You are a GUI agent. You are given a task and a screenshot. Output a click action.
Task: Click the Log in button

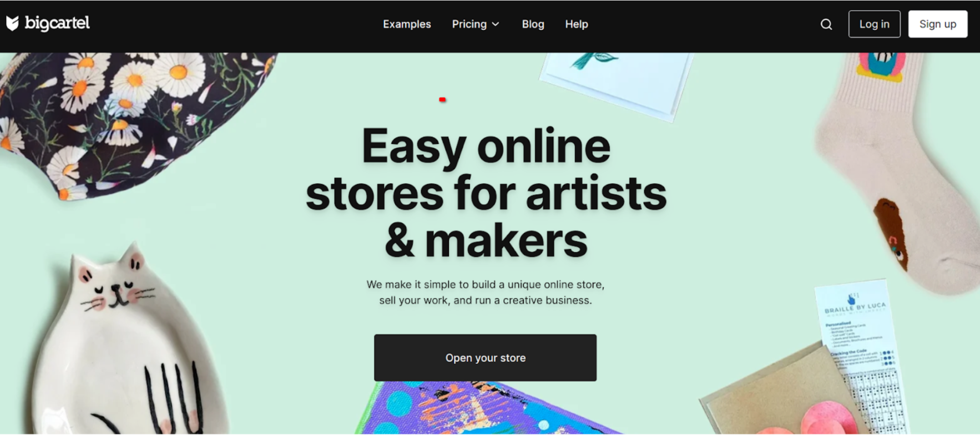[874, 24]
